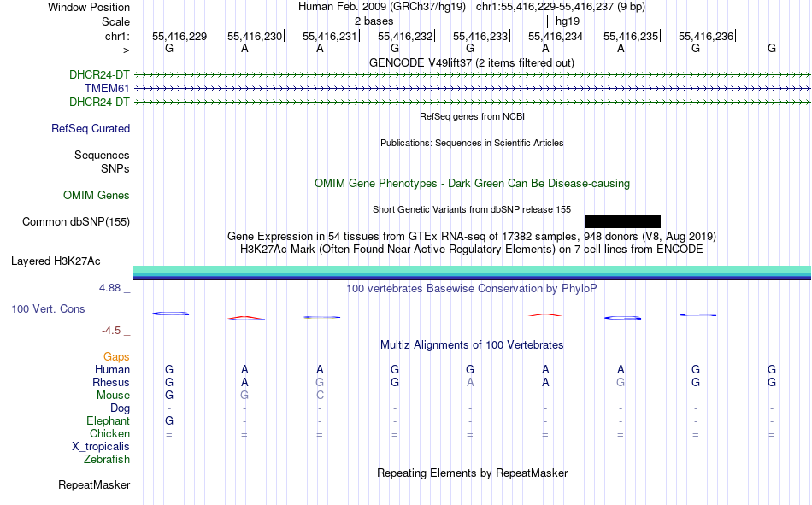812x505 pixels.
Task: Open the OMIM Genes track label
Action: 97,196
